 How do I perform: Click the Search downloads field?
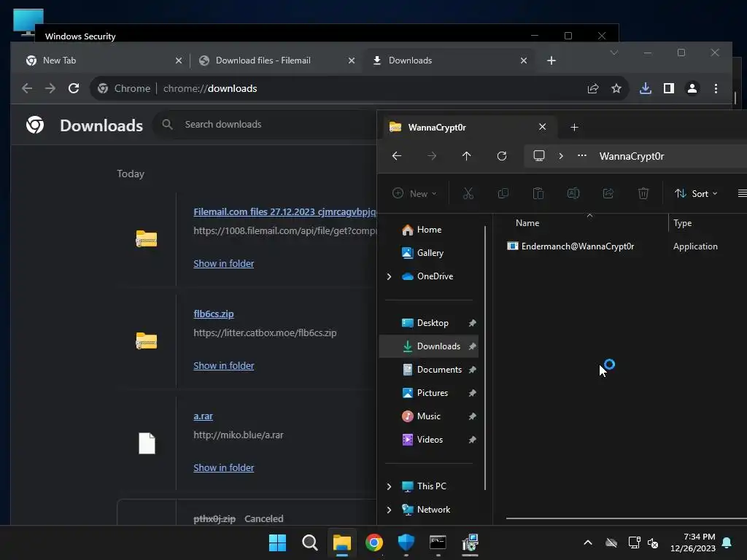click(x=264, y=124)
